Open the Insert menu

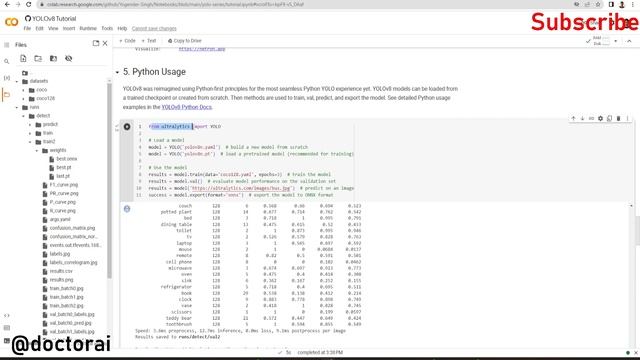point(69,29)
